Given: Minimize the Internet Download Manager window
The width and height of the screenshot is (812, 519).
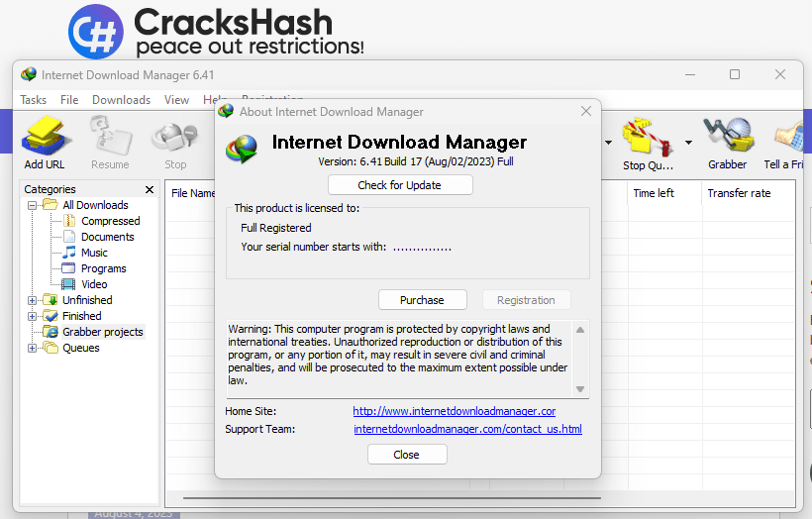Looking at the screenshot, I should click(x=690, y=74).
